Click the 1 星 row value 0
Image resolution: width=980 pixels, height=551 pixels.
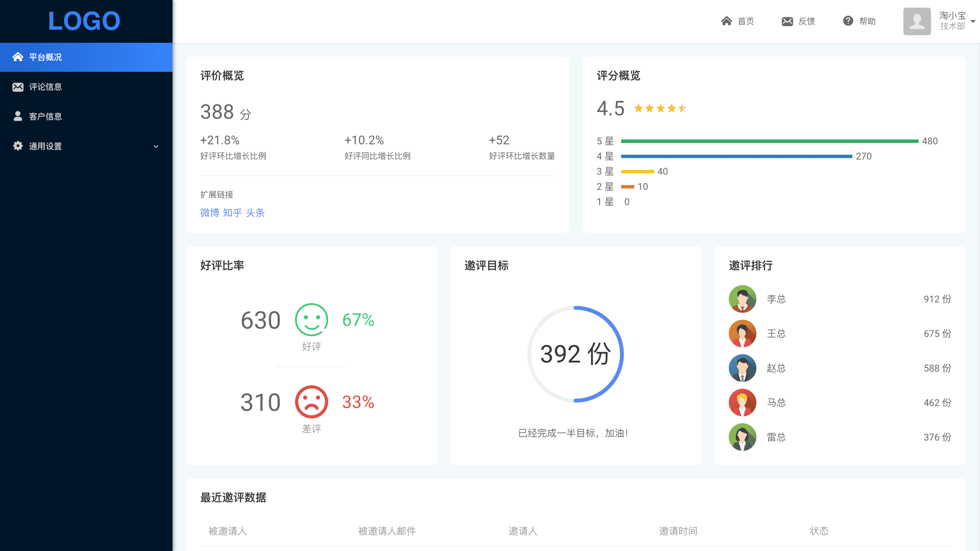(x=627, y=202)
